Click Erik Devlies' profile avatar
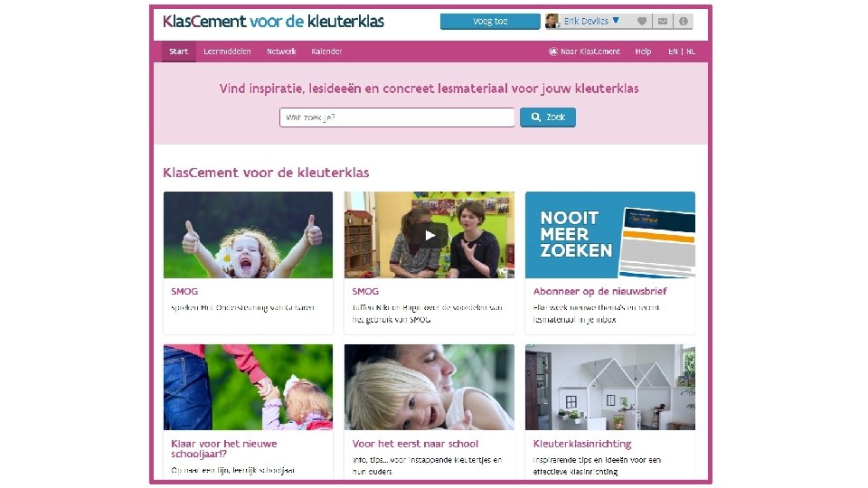Image resolution: width=868 pixels, height=488 pixels. click(x=552, y=21)
